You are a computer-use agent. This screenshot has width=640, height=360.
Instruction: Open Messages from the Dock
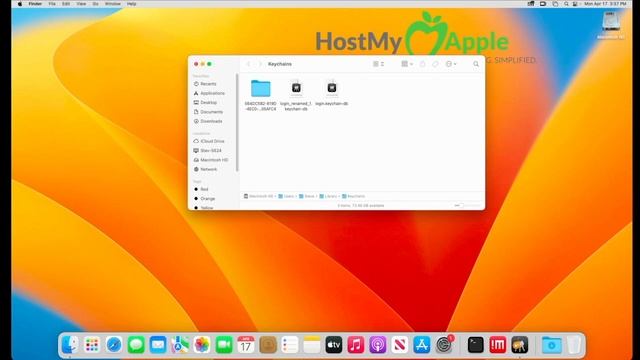pyautogui.click(x=136, y=345)
